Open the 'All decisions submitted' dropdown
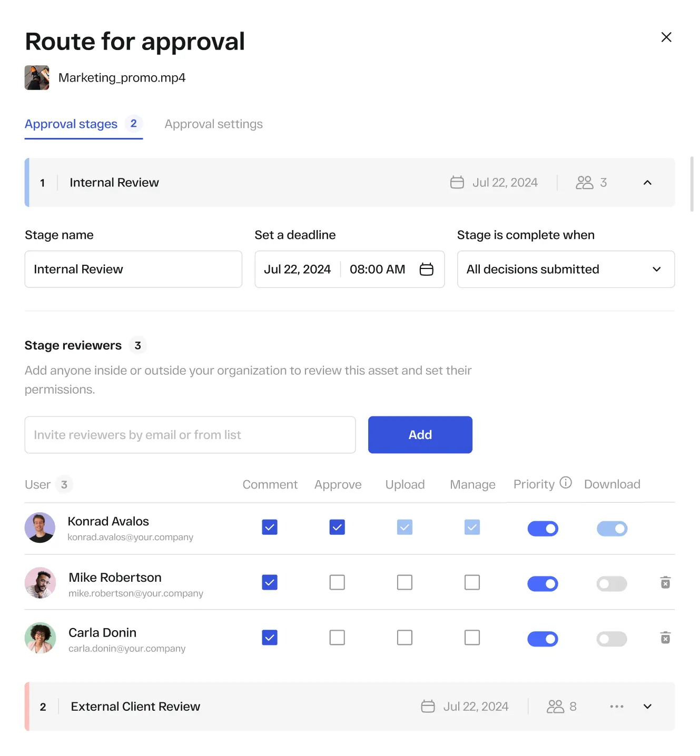 [x=566, y=269]
